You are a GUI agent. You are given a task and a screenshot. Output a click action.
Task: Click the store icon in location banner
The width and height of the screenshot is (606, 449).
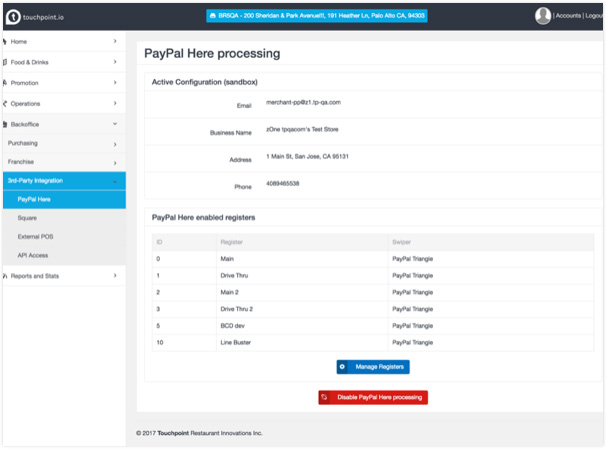[x=213, y=16]
